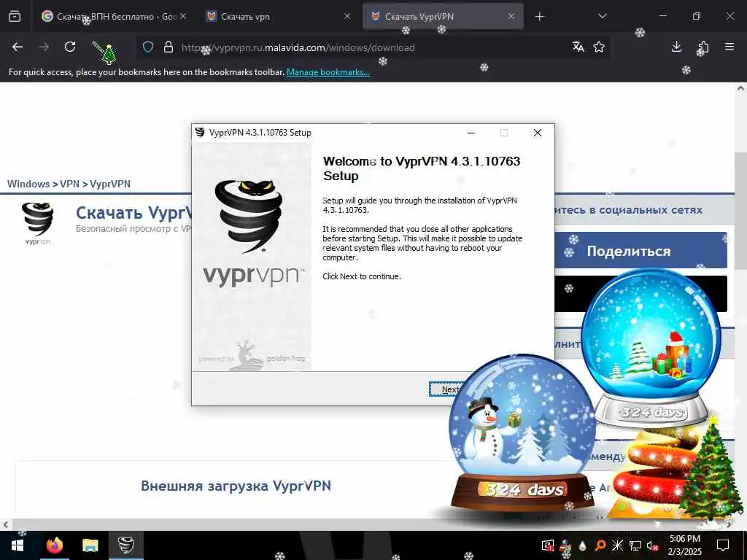This screenshot has height=560, width=747.
Task: Go back with the browser back arrow
Action: pyautogui.click(x=18, y=47)
